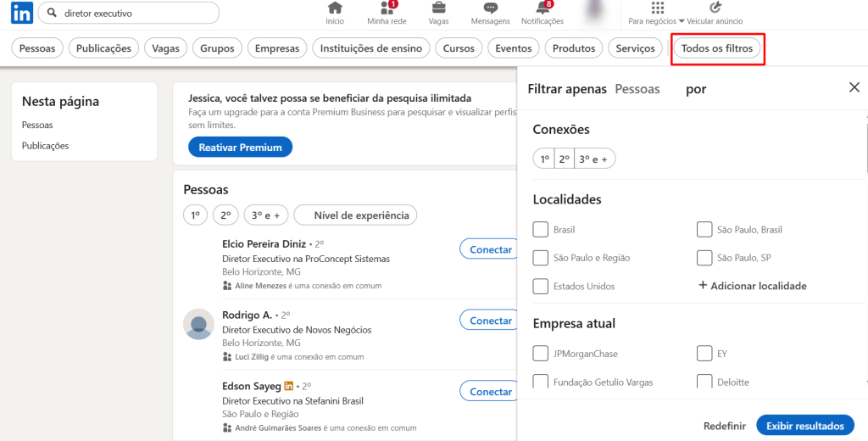Viewport: 868px width, 441px height.
Task: Click Exibir resultados button
Action: point(805,426)
